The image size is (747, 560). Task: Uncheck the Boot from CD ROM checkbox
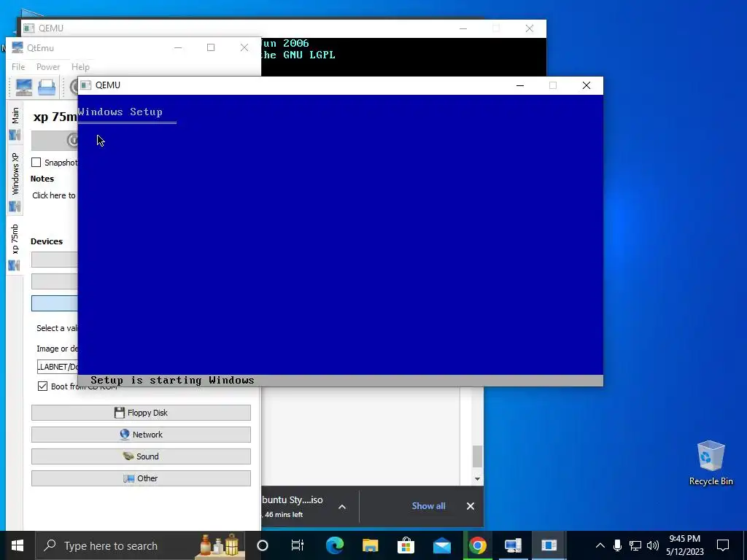point(42,386)
